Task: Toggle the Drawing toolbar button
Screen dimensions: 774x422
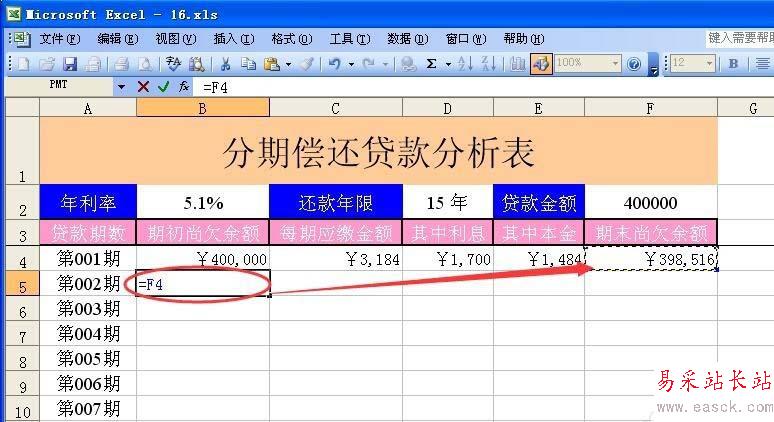Action: (542, 64)
